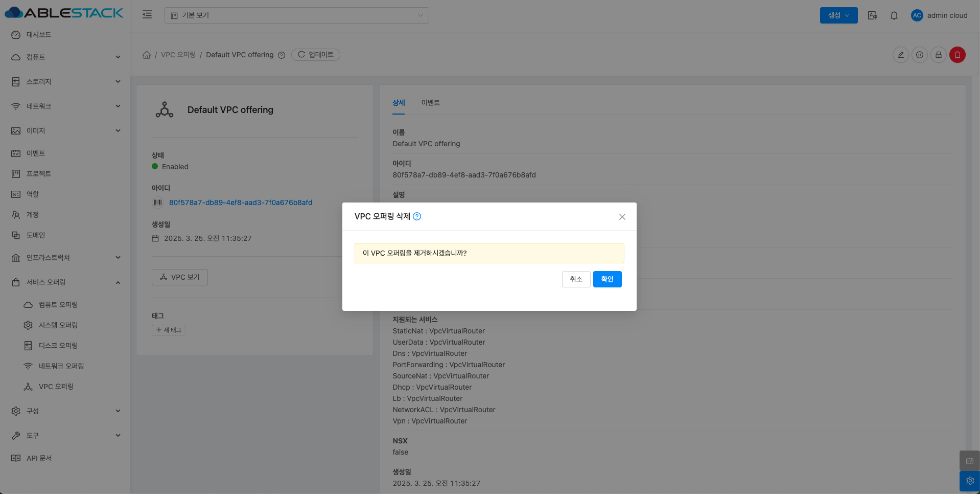The height and width of the screenshot is (494, 980).
Task: Confirm deletion with 확인 button
Action: [607, 279]
